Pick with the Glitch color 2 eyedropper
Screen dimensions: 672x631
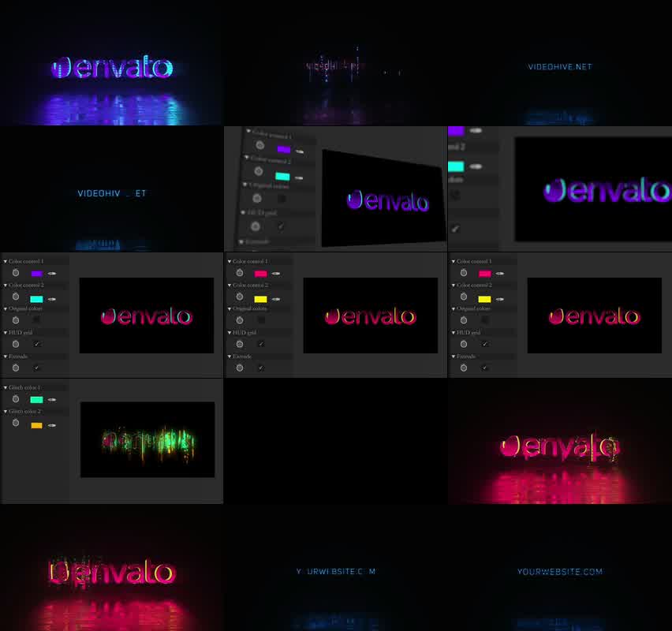pyautogui.click(x=52, y=425)
